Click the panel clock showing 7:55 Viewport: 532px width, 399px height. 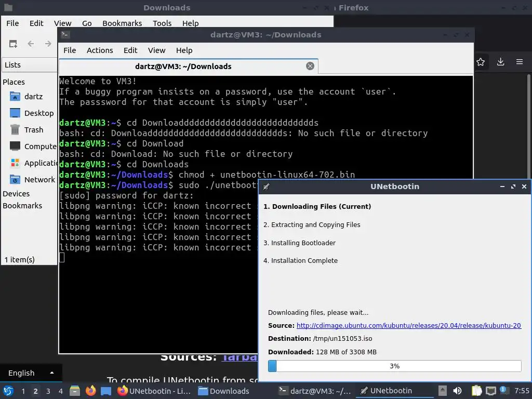tap(522, 391)
